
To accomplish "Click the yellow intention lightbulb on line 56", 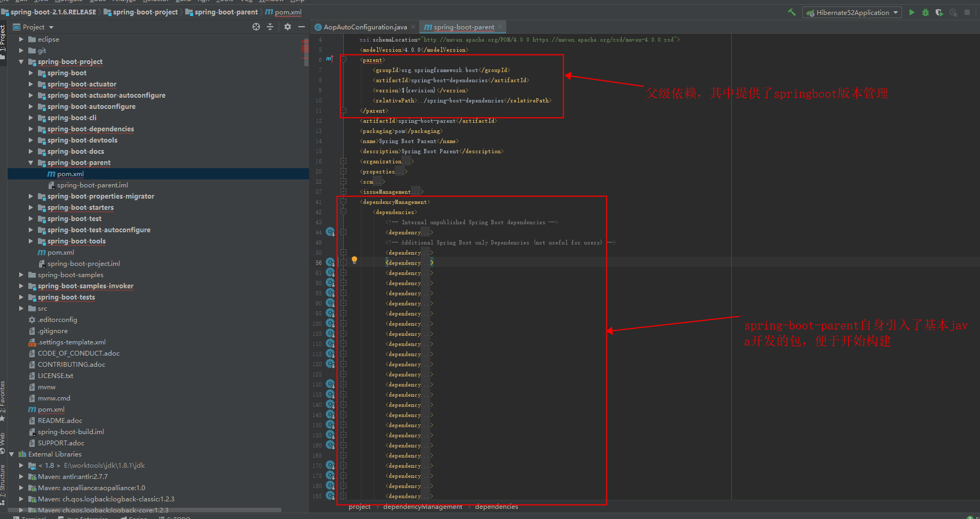I will click(354, 261).
